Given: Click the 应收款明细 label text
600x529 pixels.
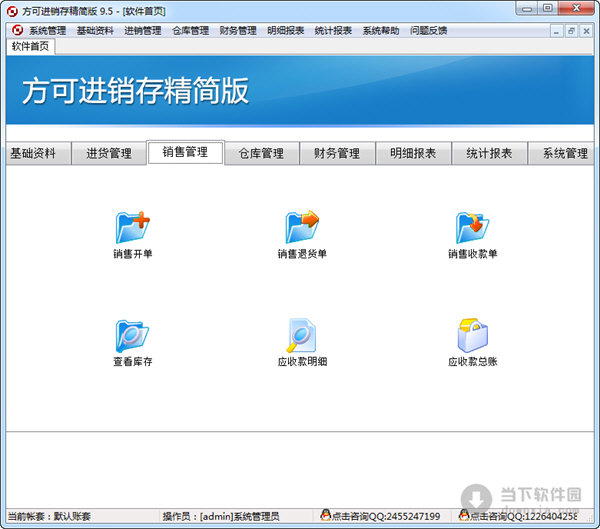Looking at the screenshot, I should coord(302,362).
